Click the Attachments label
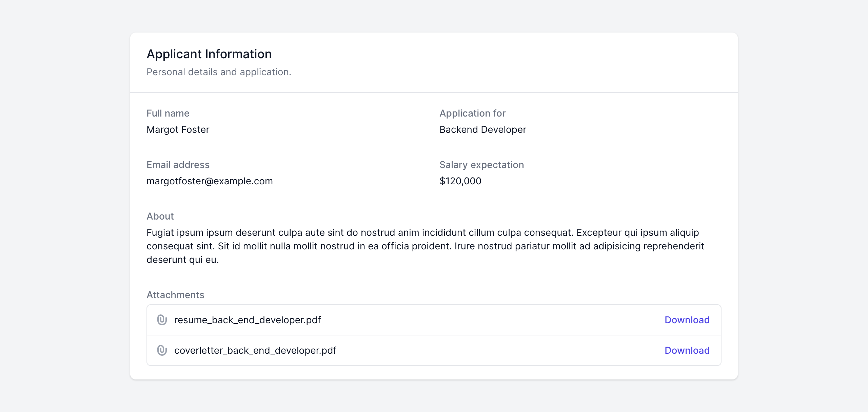868x412 pixels. click(175, 295)
